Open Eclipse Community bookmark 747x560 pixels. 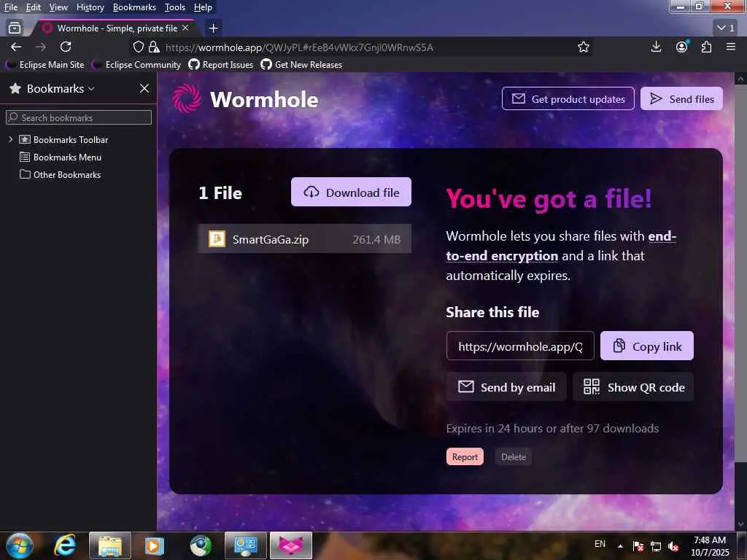click(x=136, y=65)
